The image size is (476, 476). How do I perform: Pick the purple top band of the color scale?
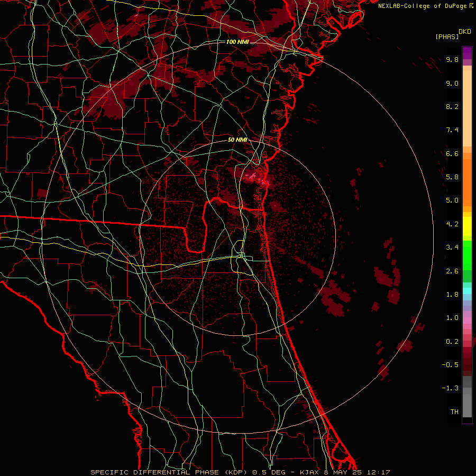[x=467, y=53]
